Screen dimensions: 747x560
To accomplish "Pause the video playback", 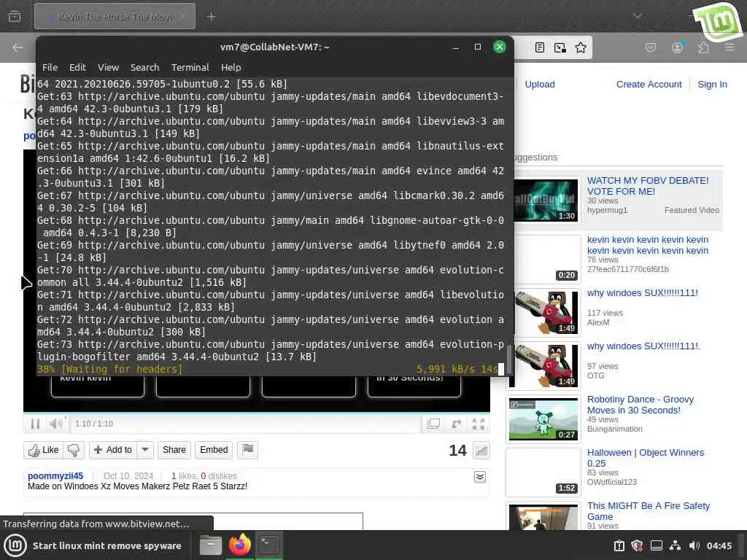I will (x=35, y=424).
